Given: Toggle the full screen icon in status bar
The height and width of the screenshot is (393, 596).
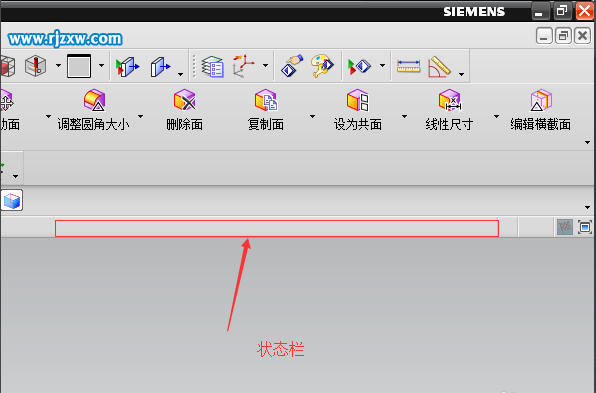Looking at the screenshot, I should [x=585, y=227].
